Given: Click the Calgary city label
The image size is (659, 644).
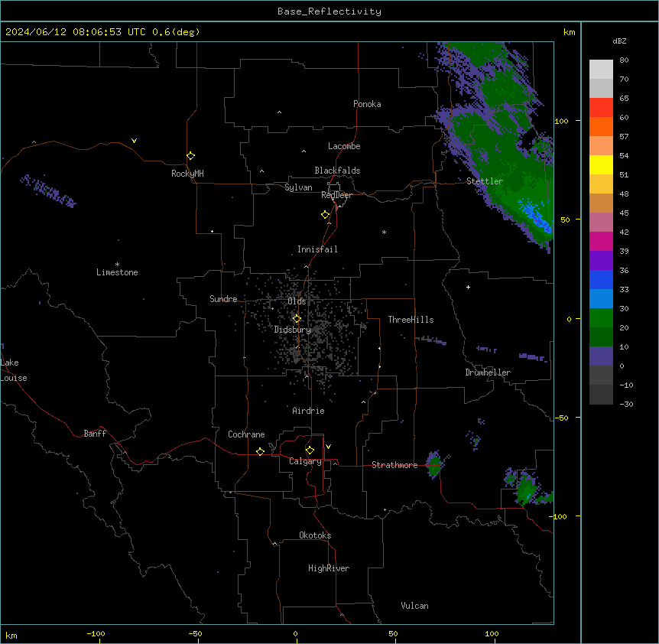Looking at the screenshot, I should coord(305,461).
